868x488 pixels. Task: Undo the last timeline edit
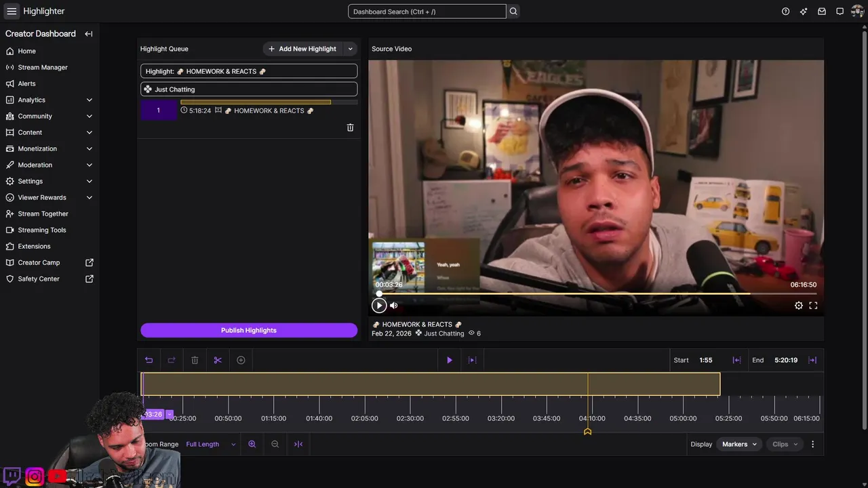[149, 360]
